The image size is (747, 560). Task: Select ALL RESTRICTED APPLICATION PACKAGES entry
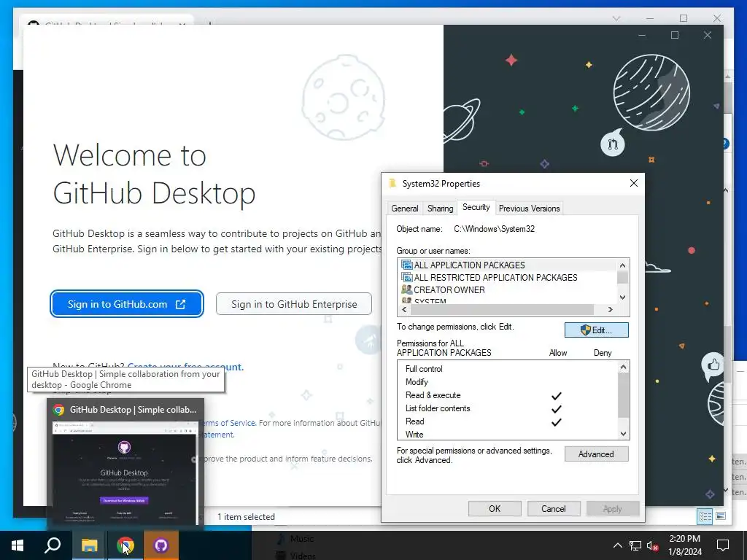[508, 278]
